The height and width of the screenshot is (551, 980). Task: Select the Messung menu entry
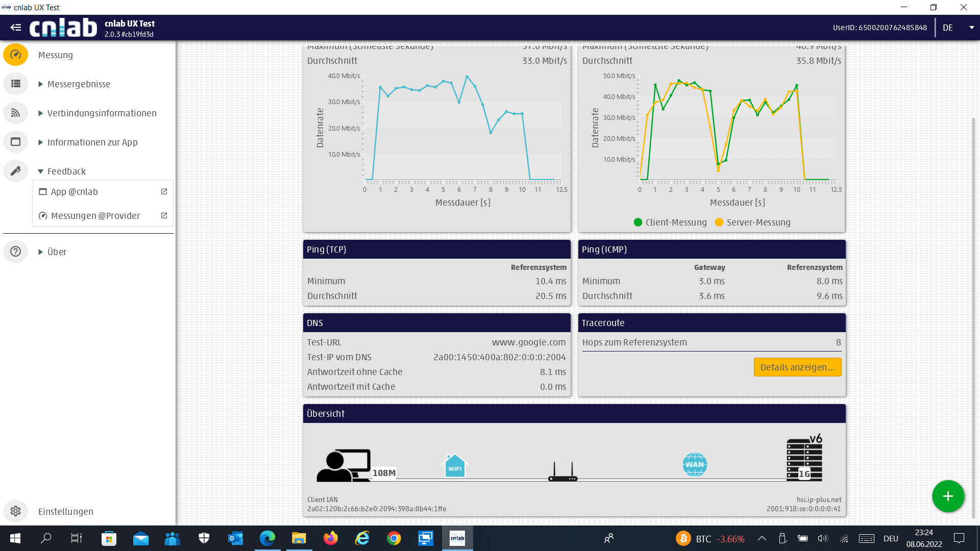[x=56, y=55]
